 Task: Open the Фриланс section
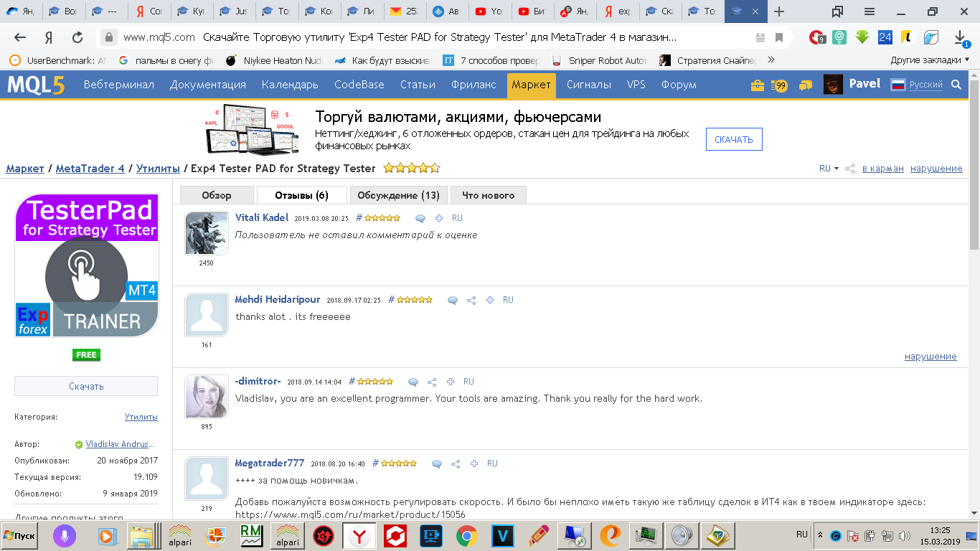pos(474,85)
